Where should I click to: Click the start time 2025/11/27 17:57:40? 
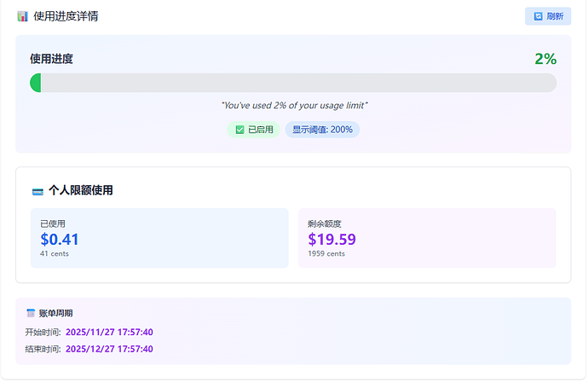(109, 332)
